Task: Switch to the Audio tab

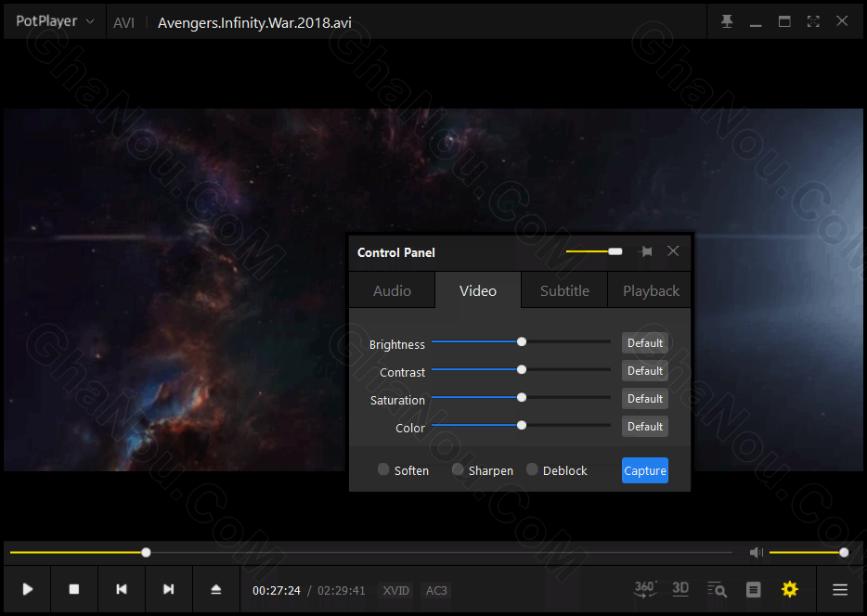Action: pos(392,290)
